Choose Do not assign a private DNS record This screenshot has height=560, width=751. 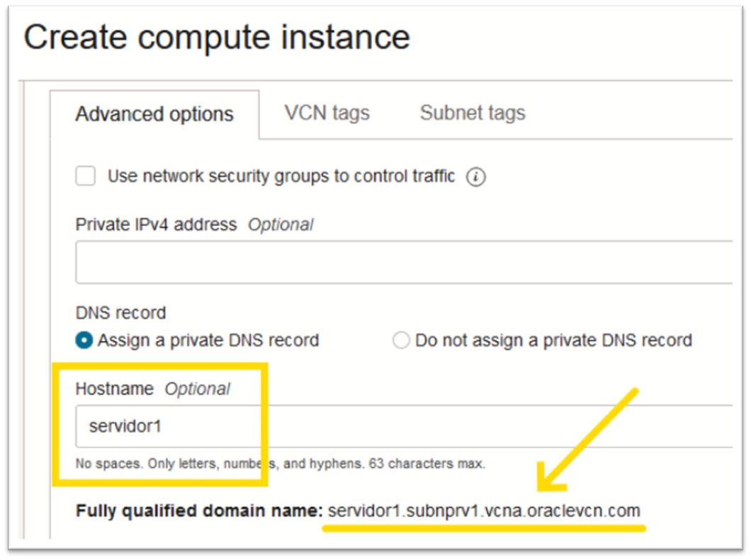point(402,341)
